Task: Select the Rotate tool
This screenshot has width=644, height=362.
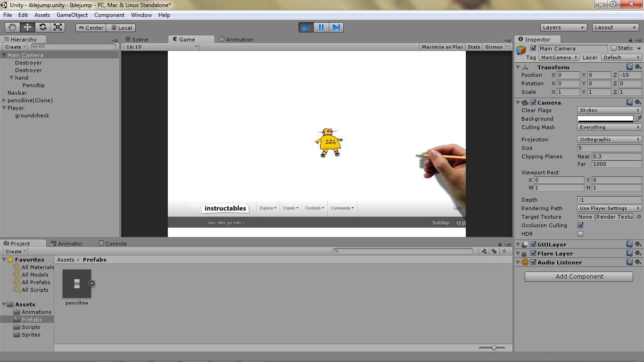Action: click(x=42, y=27)
